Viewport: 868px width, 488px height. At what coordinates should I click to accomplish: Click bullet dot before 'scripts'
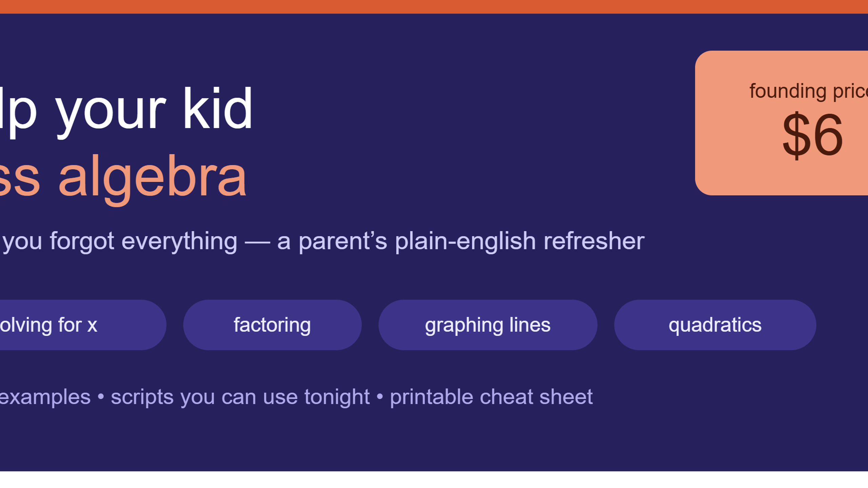pyautogui.click(x=101, y=397)
